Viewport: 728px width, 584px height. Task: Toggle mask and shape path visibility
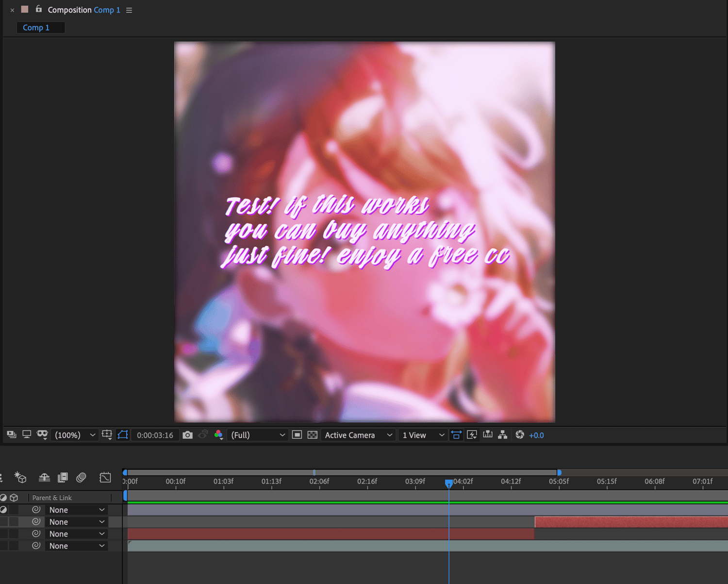tap(123, 435)
